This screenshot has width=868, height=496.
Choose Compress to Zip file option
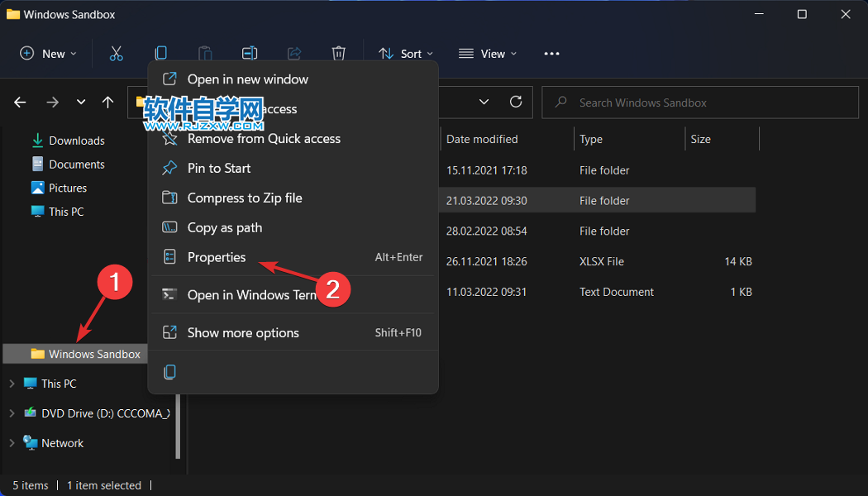pyautogui.click(x=245, y=198)
